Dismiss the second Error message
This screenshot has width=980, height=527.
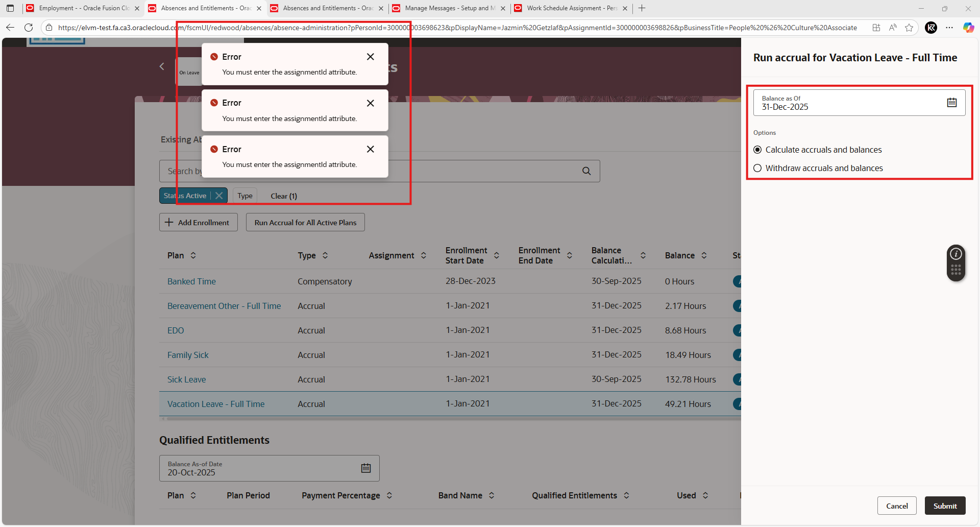click(371, 103)
